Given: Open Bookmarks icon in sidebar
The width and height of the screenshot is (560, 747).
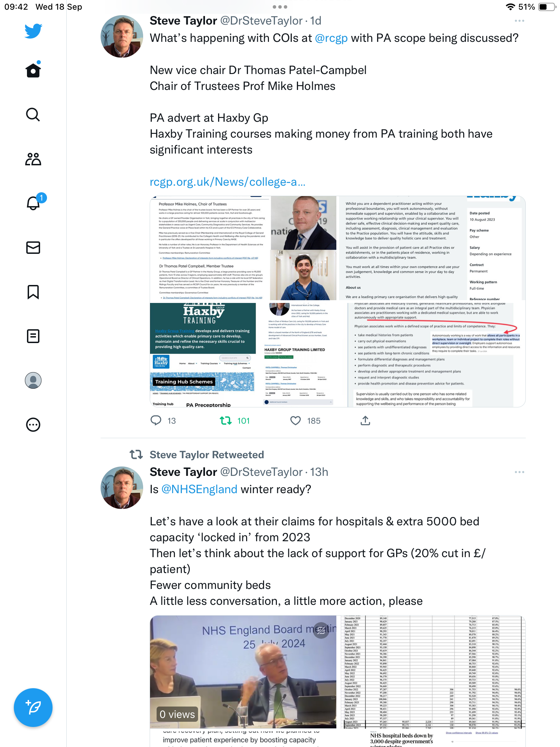Looking at the screenshot, I should pos(33,292).
